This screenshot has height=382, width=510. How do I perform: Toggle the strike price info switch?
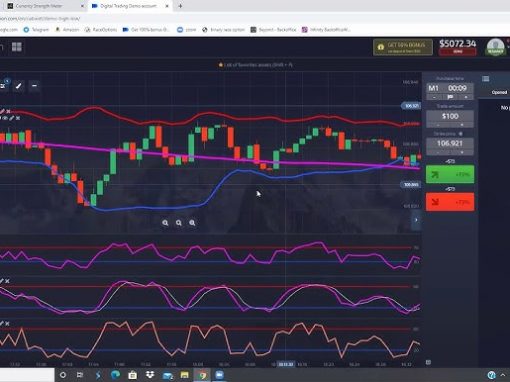click(461, 134)
